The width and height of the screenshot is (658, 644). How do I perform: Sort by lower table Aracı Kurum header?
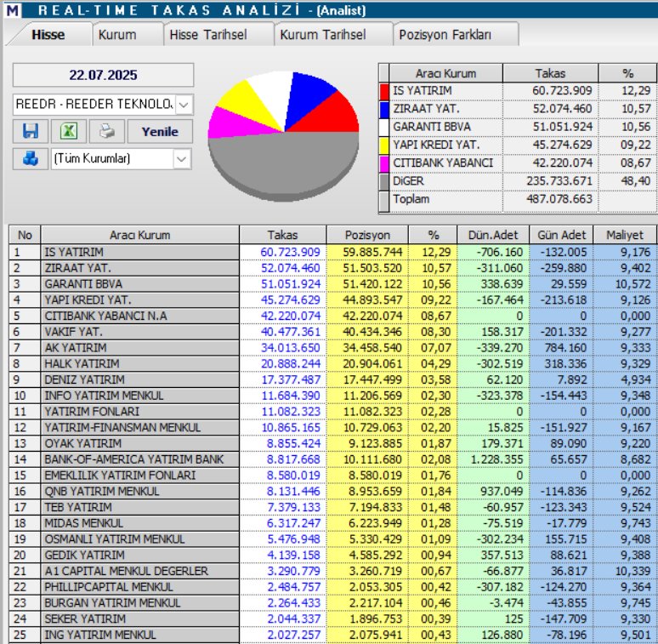pos(140,235)
